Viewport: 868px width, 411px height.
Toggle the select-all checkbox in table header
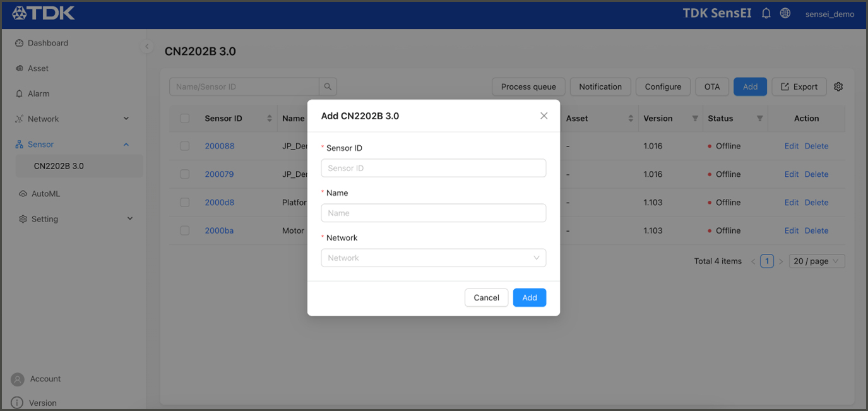click(185, 118)
